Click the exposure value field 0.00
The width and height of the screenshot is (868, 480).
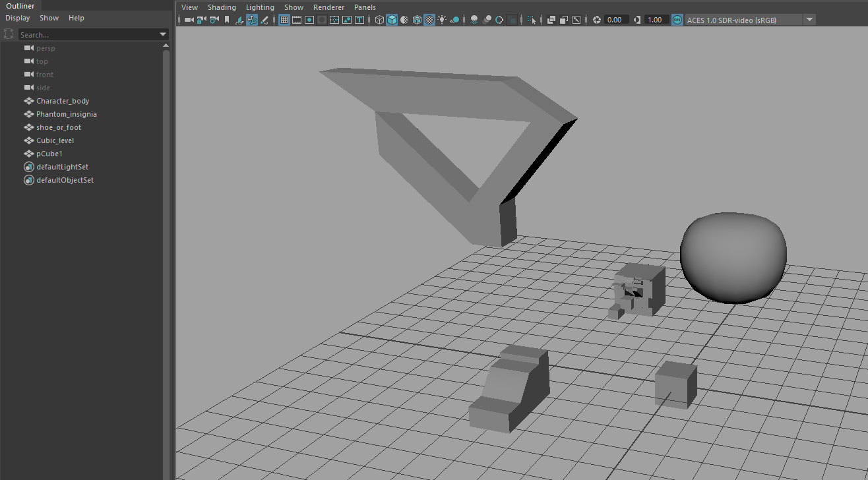point(617,20)
